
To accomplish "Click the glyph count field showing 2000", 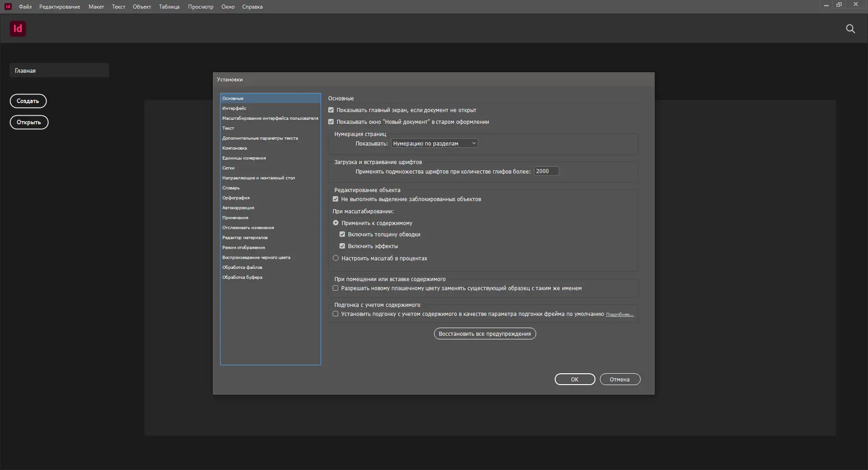I will 546,171.
